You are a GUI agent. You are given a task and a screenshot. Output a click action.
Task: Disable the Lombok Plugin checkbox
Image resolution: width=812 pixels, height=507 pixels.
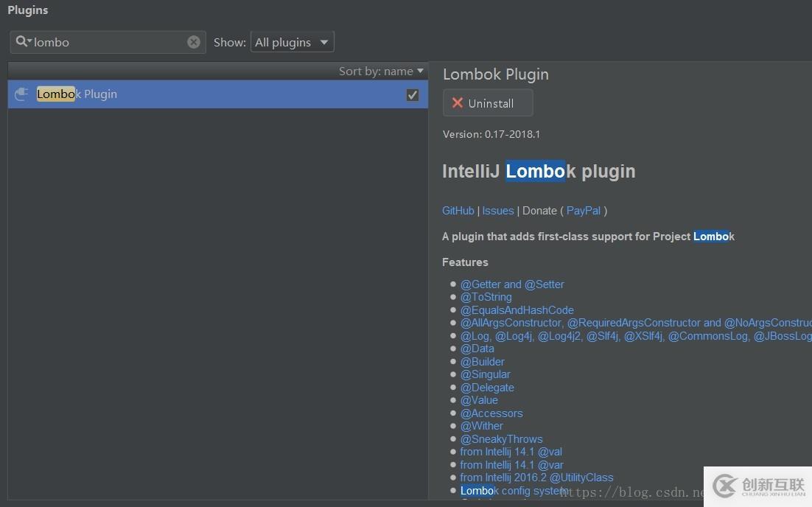(412, 94)
